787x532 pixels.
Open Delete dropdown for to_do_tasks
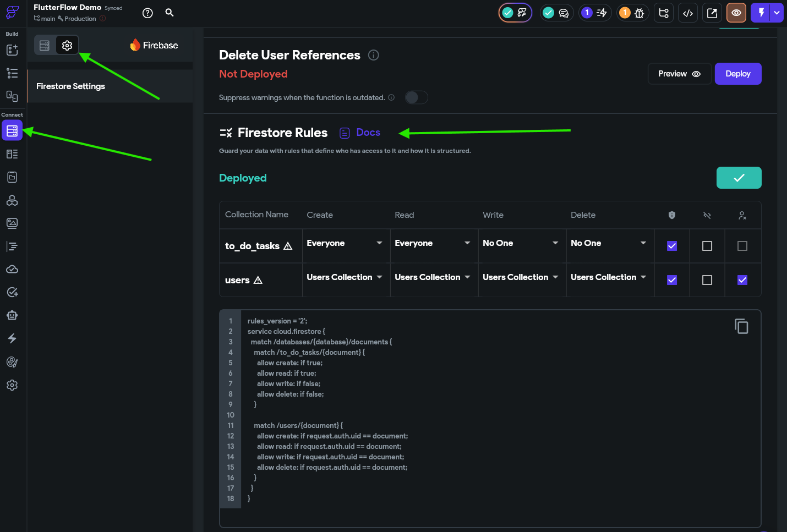609,243
